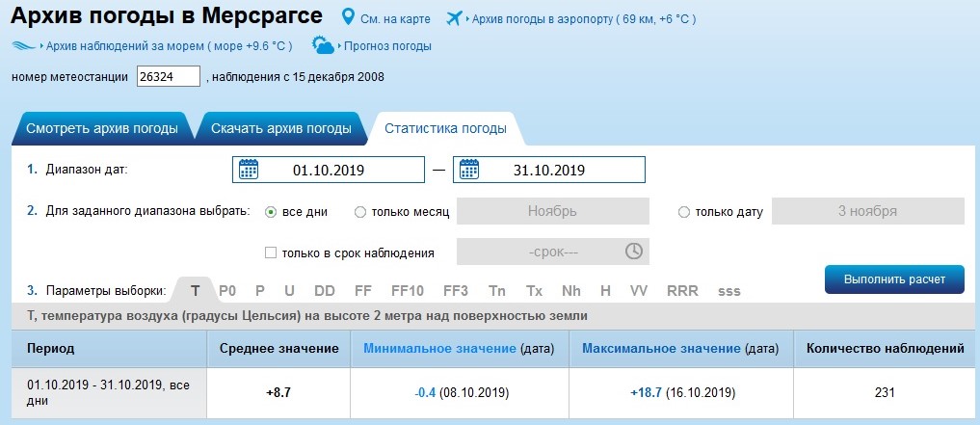Switch to 'Скачать архив погоды' tab
This screenshot has width=980, height=425.
click(280, 129)
